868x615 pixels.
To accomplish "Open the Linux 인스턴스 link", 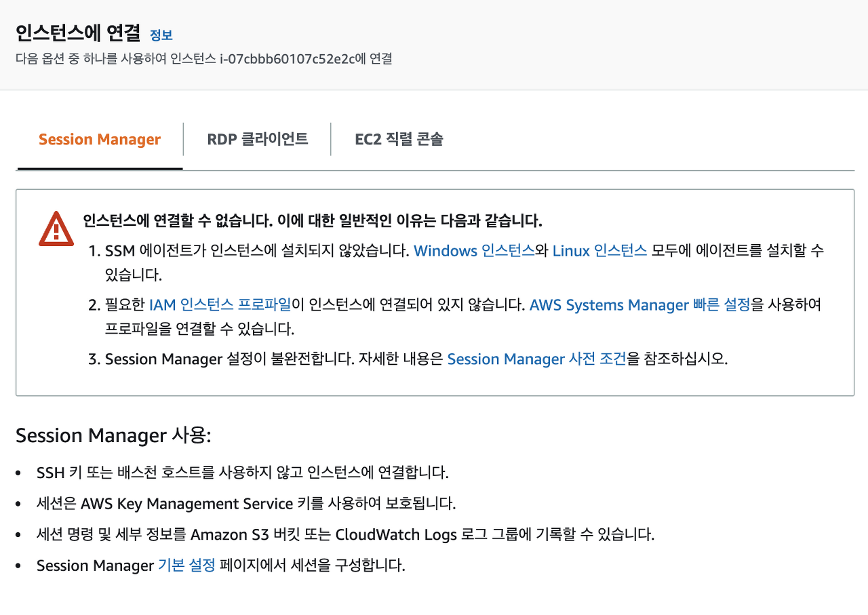I will coord(599,250).
